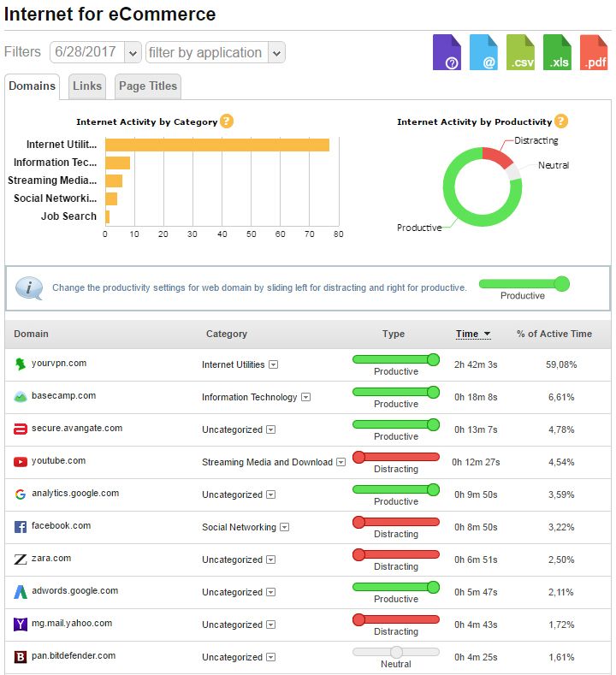Export report as XLS spreadsheet

point(557,52)
